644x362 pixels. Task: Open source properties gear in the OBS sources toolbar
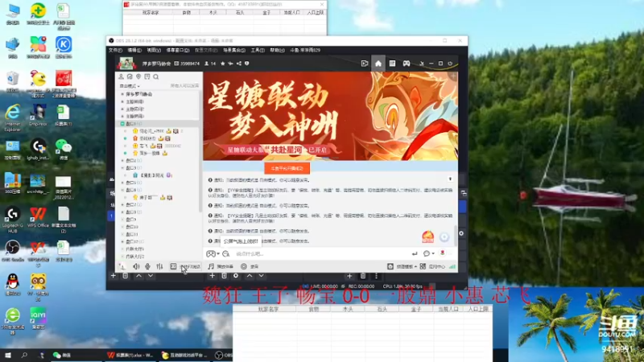coord(236,276)
